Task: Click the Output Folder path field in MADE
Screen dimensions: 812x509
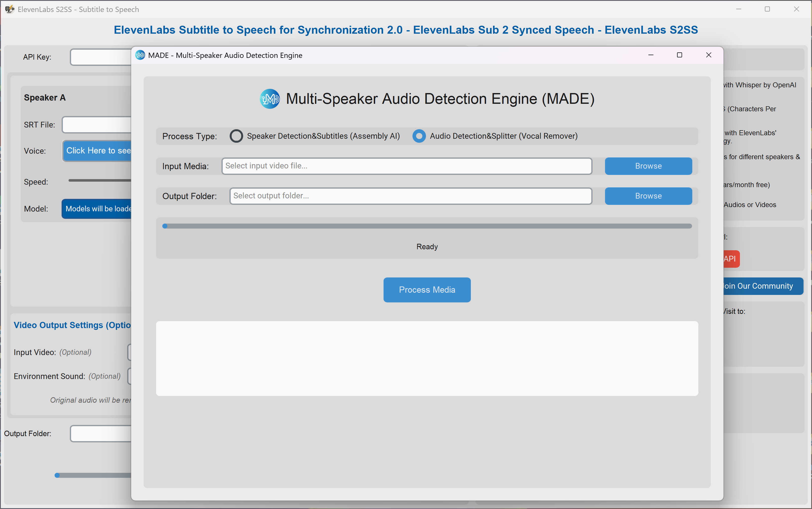Action: click(410, 196)
